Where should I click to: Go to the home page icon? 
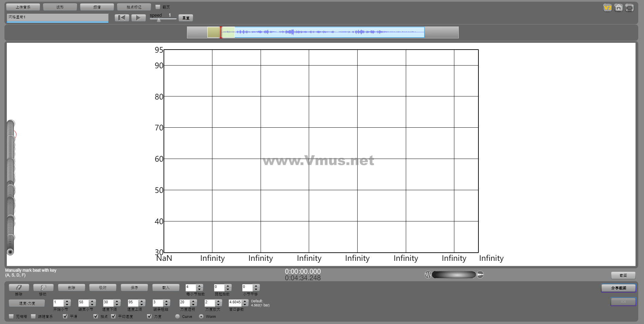[x=619, y=8]
